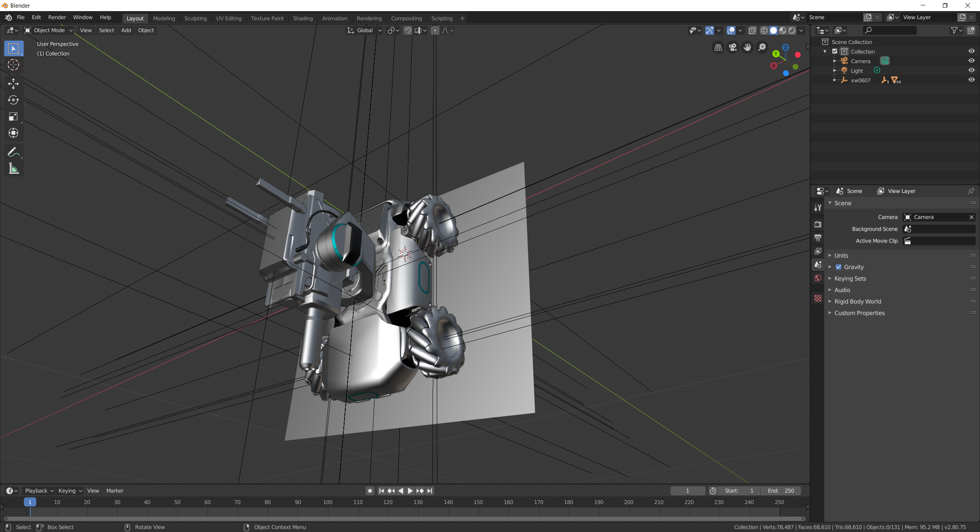Viewport: 980px width, 532px height.
Task: Activate the Scale tool
Action: click(13, 116)
